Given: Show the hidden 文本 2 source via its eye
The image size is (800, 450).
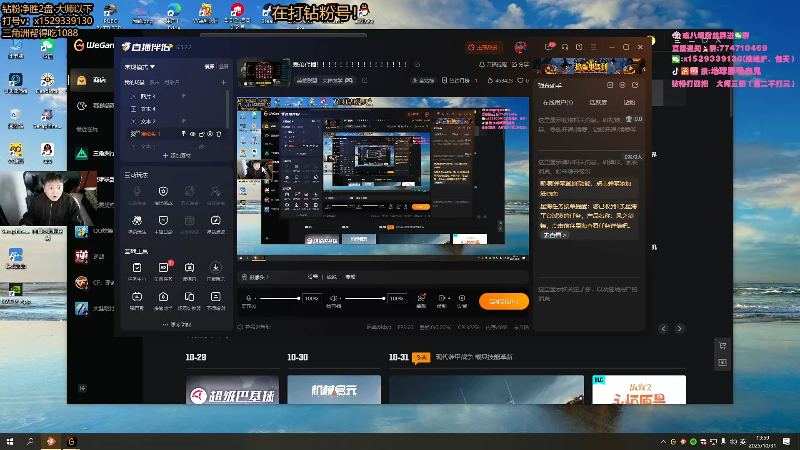Looking at the screenshot, I should click(184, 121).
